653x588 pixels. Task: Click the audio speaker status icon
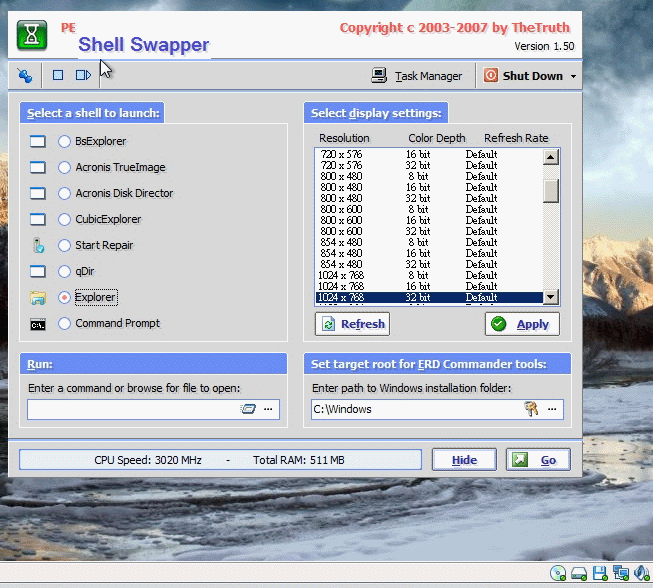(642, 573)
